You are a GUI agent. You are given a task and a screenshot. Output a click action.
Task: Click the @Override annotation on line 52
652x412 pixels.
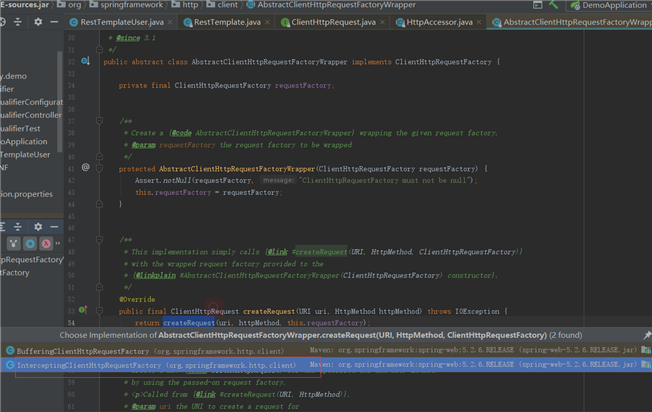click(x=137, y=299)
